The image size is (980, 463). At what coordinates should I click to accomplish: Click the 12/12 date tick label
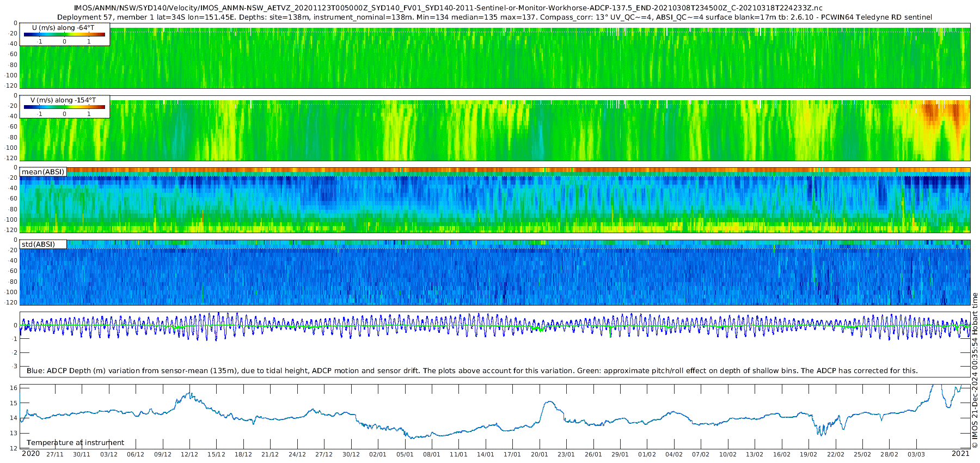click(x=189, y=454)
